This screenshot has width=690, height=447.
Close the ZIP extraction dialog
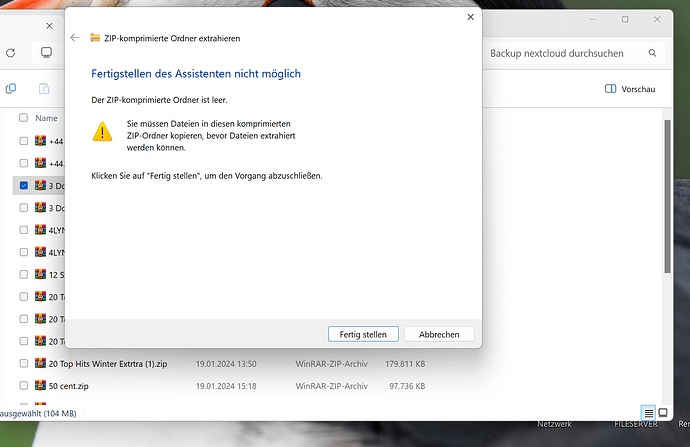470,17
